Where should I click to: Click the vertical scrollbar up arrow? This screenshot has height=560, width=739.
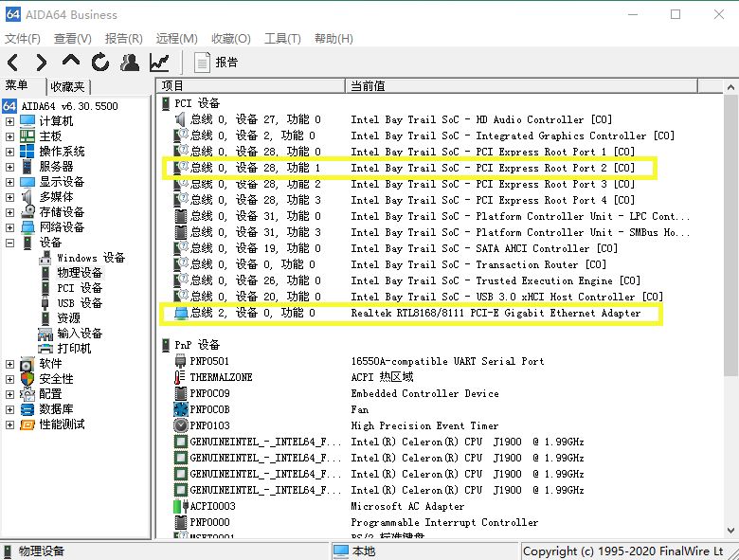pos(730,87)
